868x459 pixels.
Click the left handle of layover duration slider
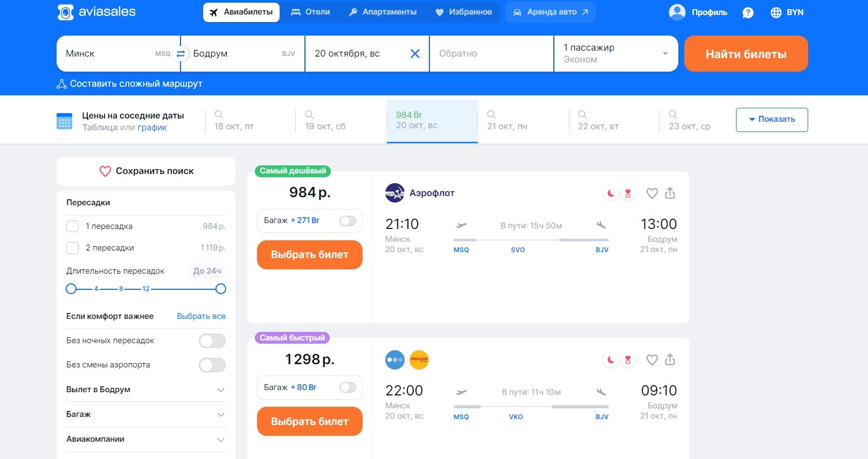click(71, 289)
